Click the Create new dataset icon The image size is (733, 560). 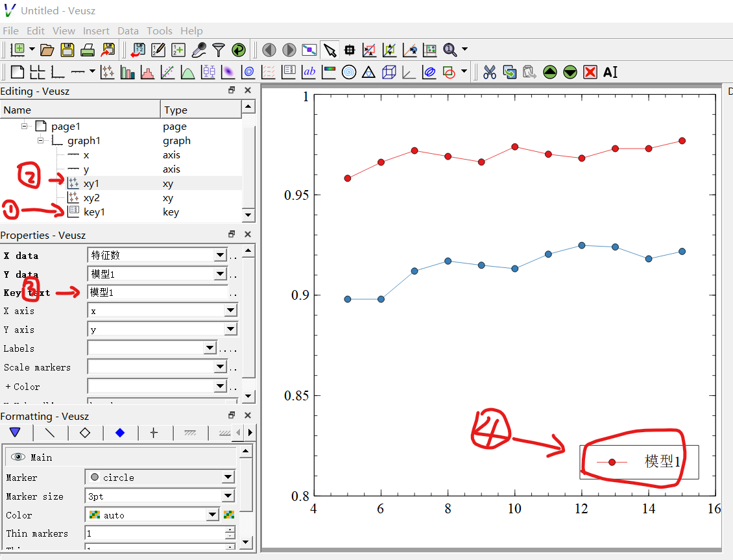(178, 49)
